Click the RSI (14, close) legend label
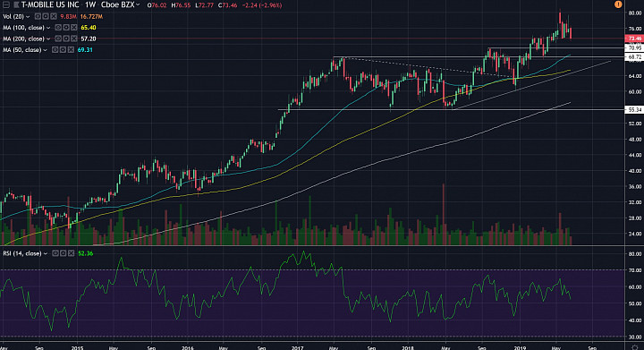This screenshot has width=644, height=350. 21,253
